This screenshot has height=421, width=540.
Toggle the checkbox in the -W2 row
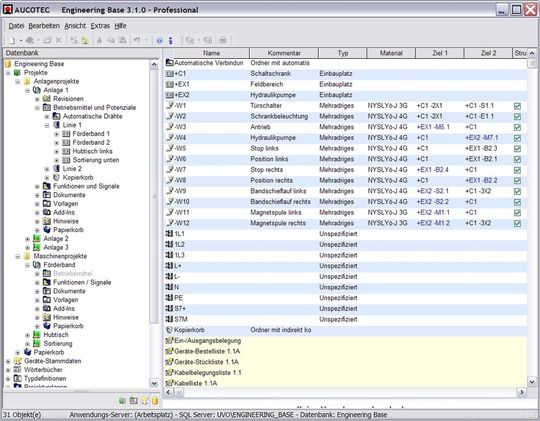517,117
